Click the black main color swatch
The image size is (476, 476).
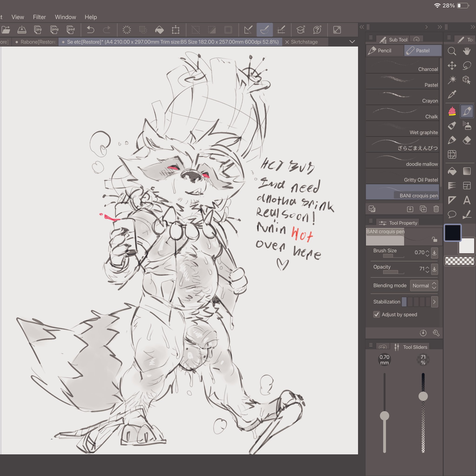tap(452, 232)
